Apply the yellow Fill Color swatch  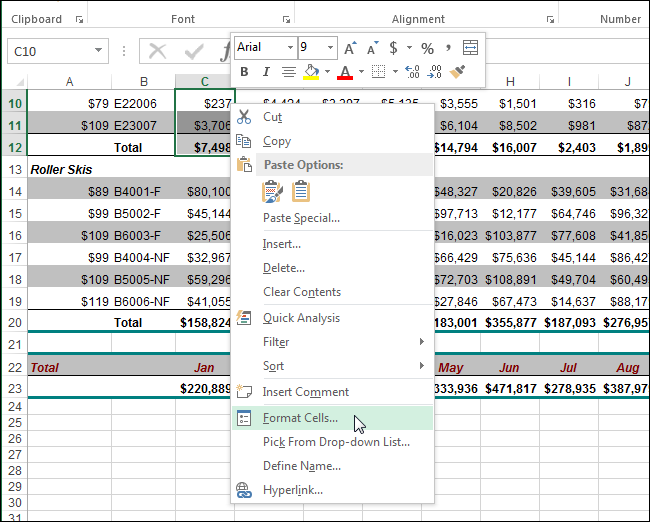311,72
